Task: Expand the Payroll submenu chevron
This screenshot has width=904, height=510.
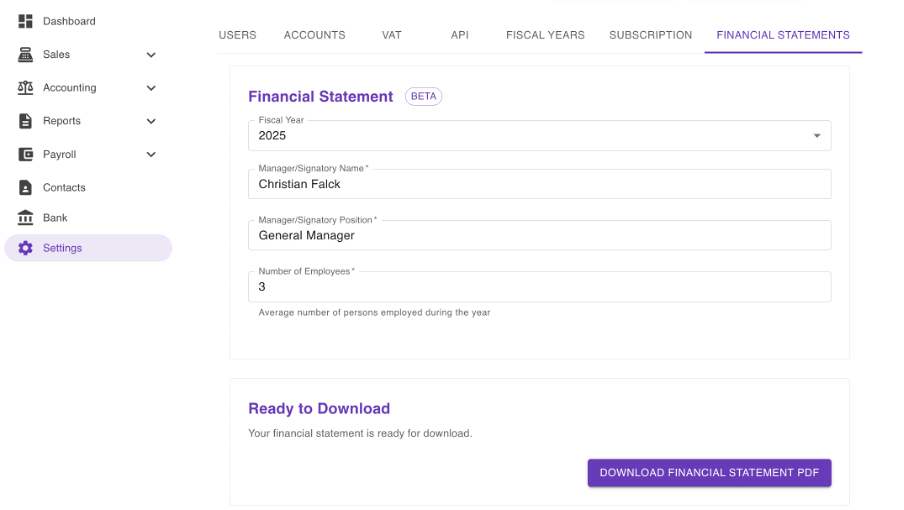Action: click(151, 155)
